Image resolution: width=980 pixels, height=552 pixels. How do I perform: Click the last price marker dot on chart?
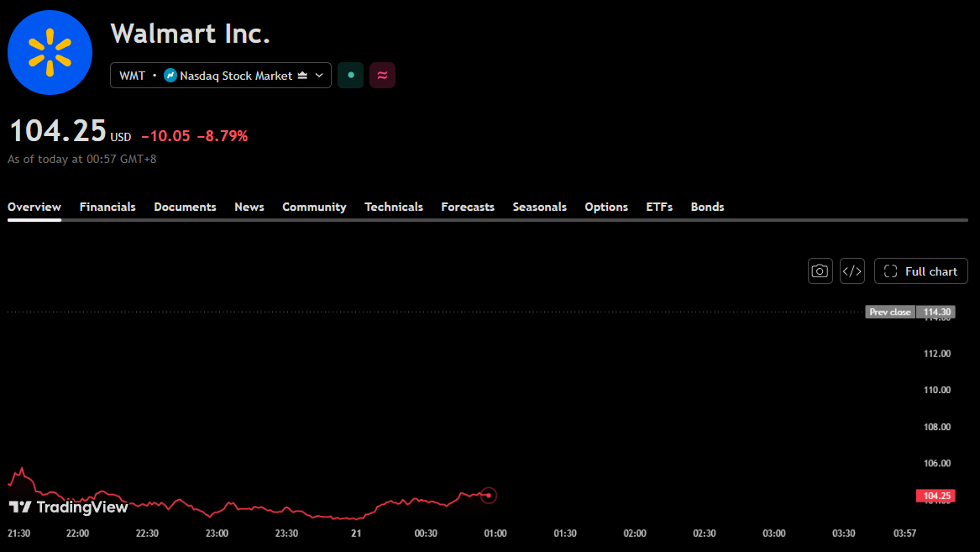pos(488,496)
